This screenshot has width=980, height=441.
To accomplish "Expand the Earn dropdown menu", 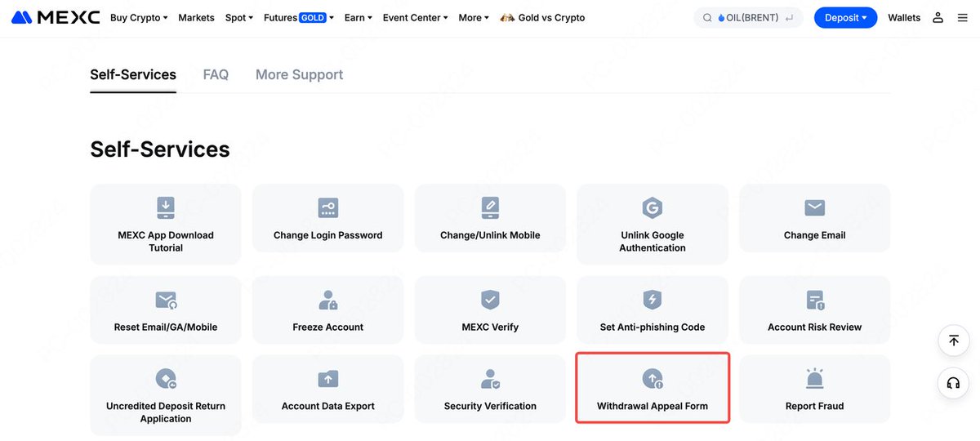I will [x=359, y=18].
